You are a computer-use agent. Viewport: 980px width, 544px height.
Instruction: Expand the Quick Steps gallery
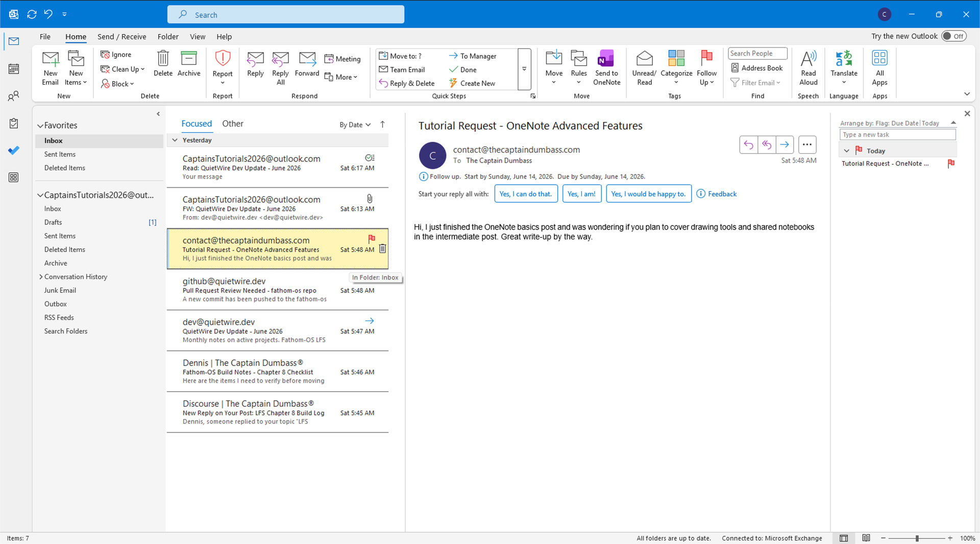click(524, 69)
